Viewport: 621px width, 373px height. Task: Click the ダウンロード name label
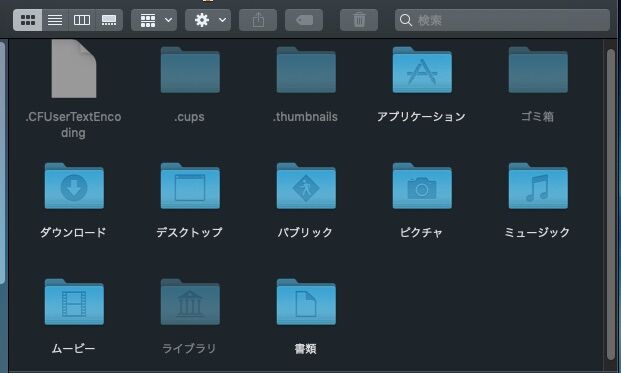[73, 232]
